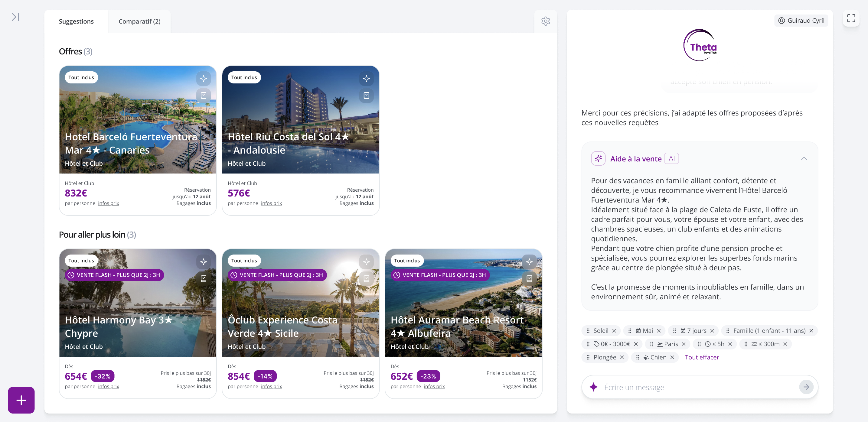Collapse the left sidebar arrow icon
This screenshot has height=422, width=868.
coord(15,17)
